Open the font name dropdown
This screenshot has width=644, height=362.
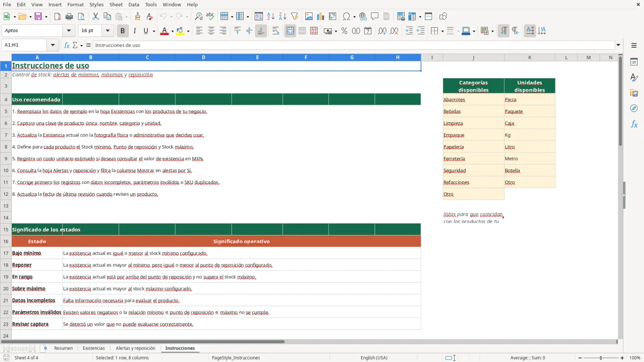68,31
